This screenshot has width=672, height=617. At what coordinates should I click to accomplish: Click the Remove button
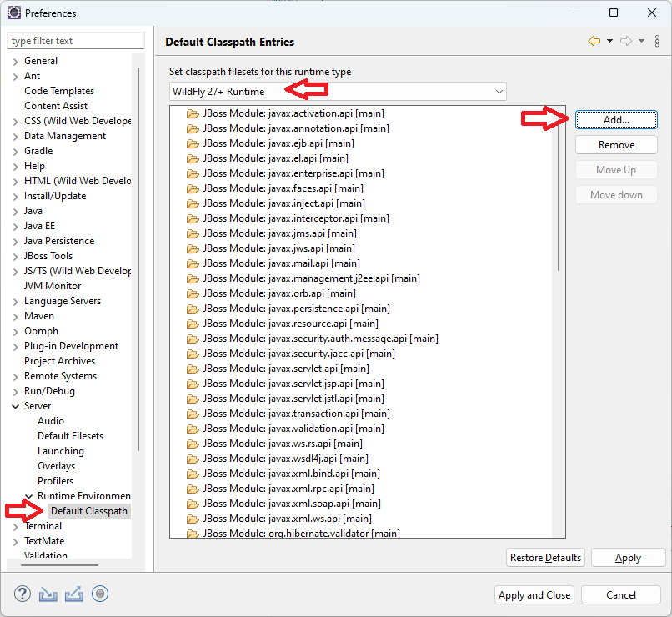616,145
